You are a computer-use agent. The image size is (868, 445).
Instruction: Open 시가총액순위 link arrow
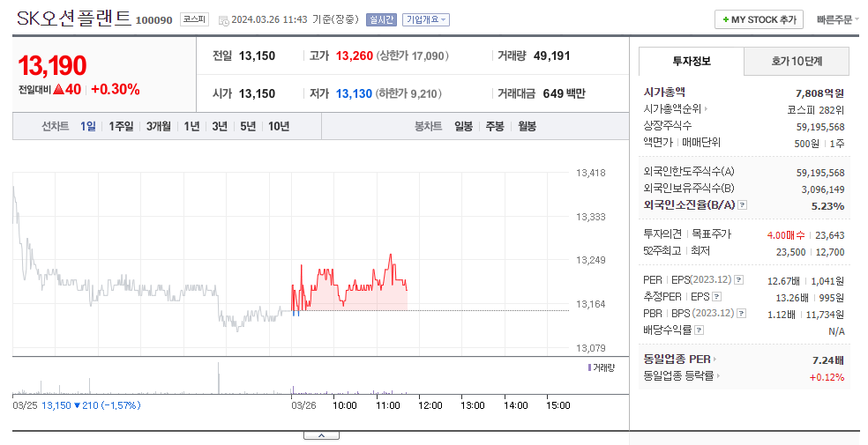707,109
